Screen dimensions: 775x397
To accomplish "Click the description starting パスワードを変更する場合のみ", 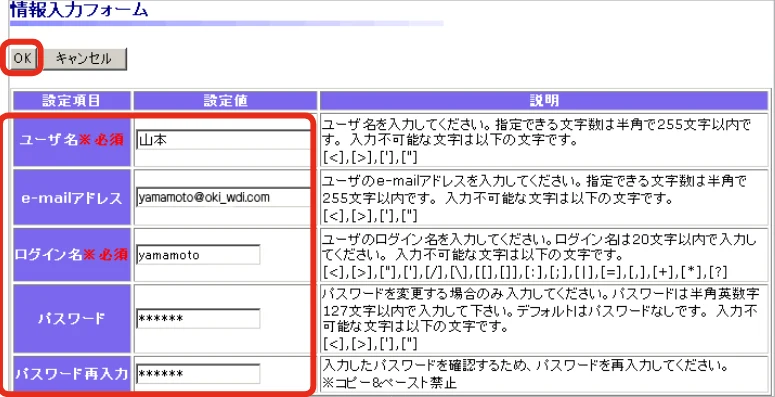I will coord(540,318).
